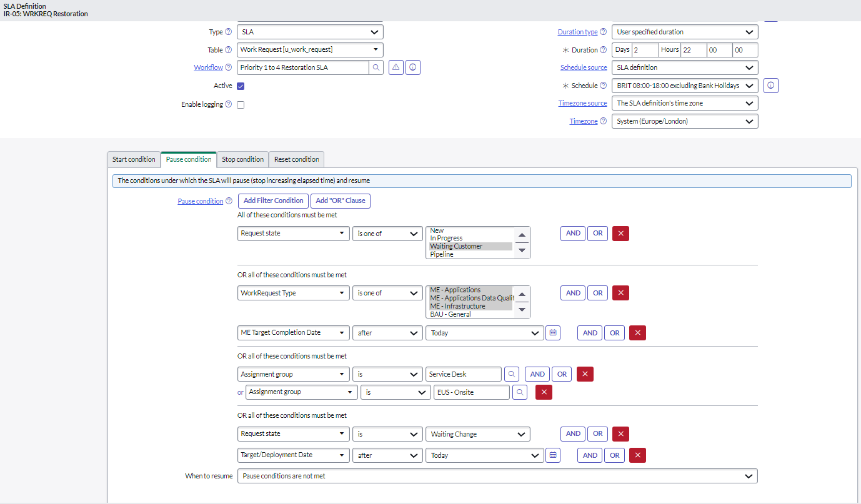
Task: Switch to the Stop condition tab
Action: click(x=242, y=159)
